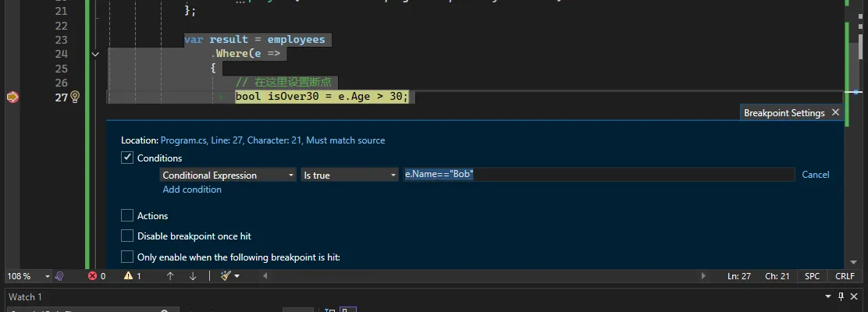Check 'Disable breakpoint once hit'

click(x=127, y=236)
